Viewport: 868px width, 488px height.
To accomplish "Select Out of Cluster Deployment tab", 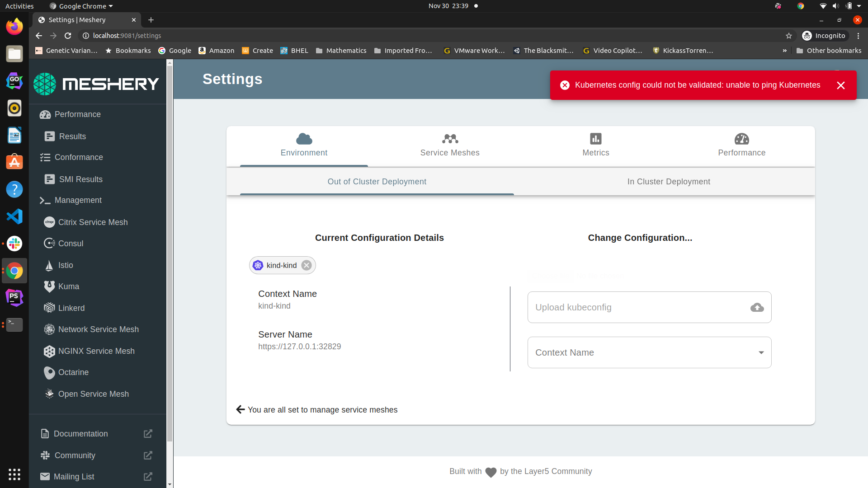I will click(377, 182).
